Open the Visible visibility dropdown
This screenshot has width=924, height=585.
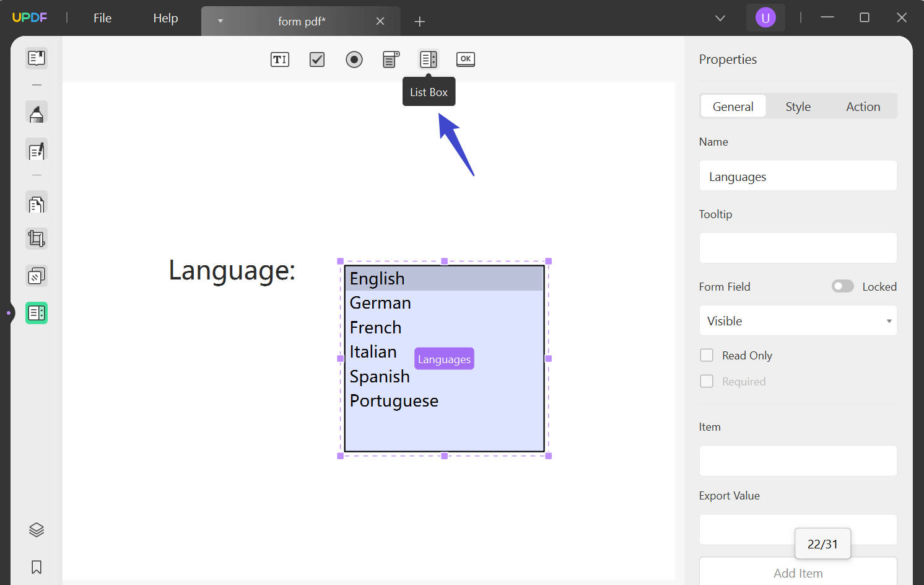pos(798,320)
